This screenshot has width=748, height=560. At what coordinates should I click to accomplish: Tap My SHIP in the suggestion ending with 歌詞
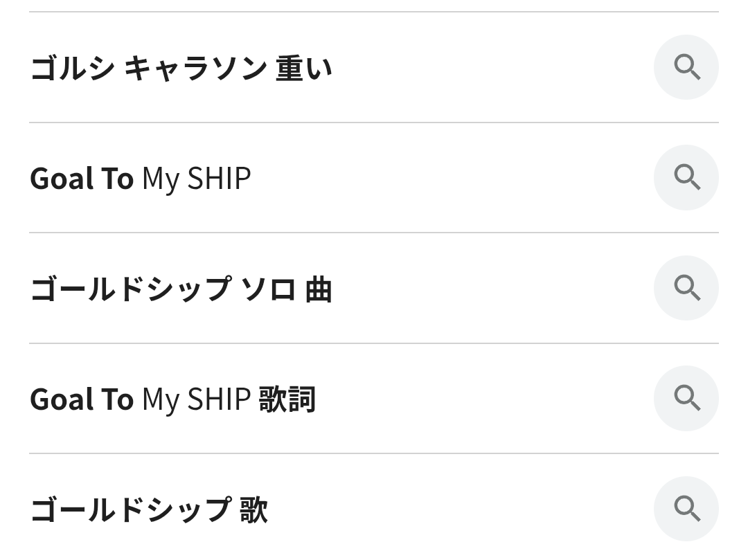tap(196, 399)
